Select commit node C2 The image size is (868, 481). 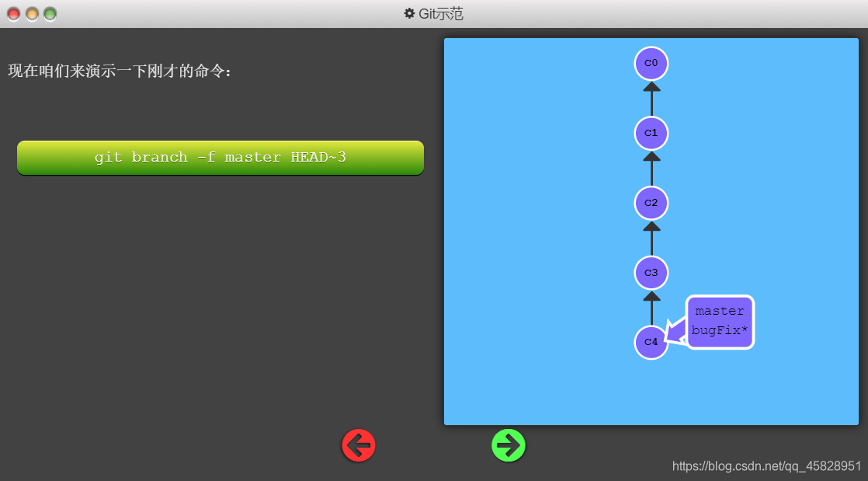(x=651, y=204)
